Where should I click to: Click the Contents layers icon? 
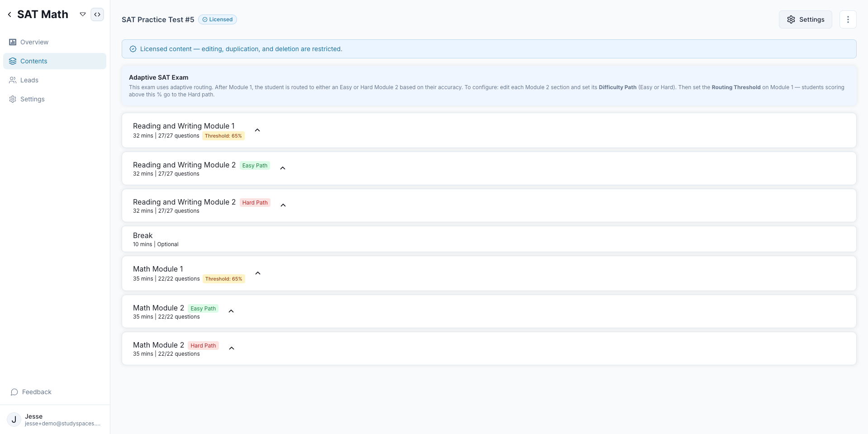tap(13, 61)
